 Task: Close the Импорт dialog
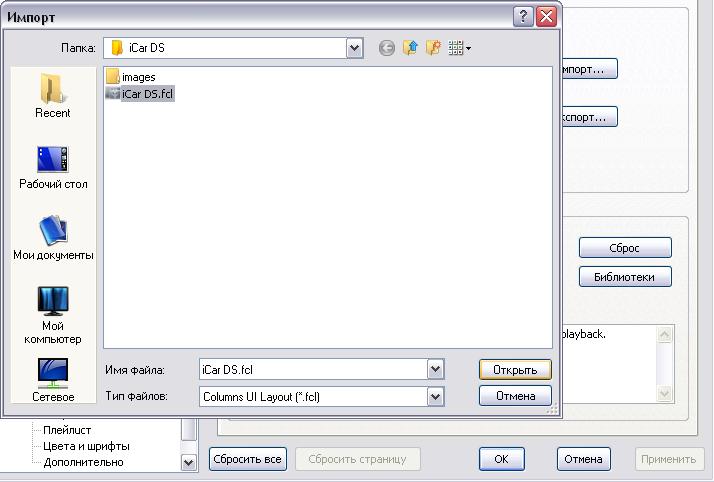coord(546,17)
